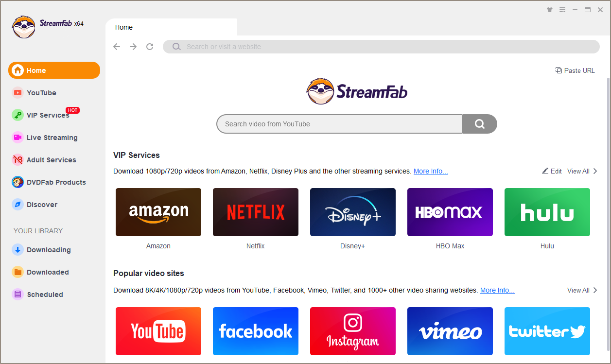Viewport: 611px width, 364px height.
Task: Open the Facebook video site tile
Action: click(256, 331)
